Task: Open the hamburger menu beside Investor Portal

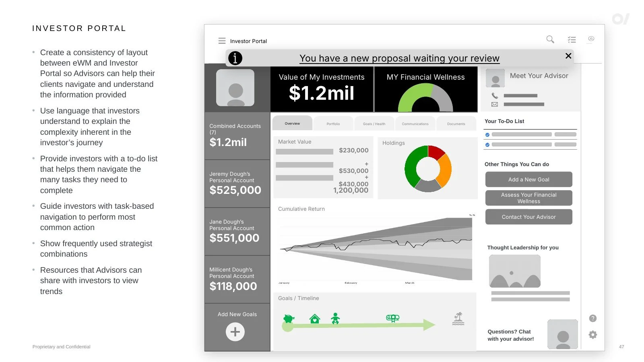Action: coord(222,41)
